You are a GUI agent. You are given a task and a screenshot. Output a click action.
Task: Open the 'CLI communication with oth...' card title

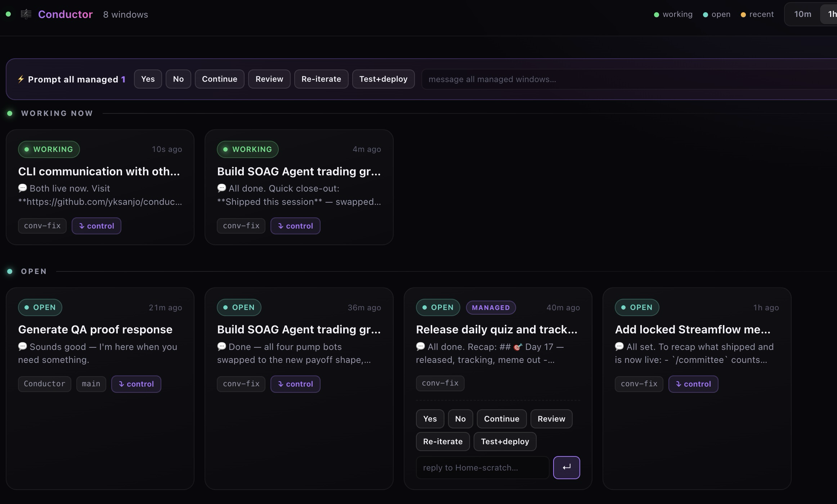point(99,171)
